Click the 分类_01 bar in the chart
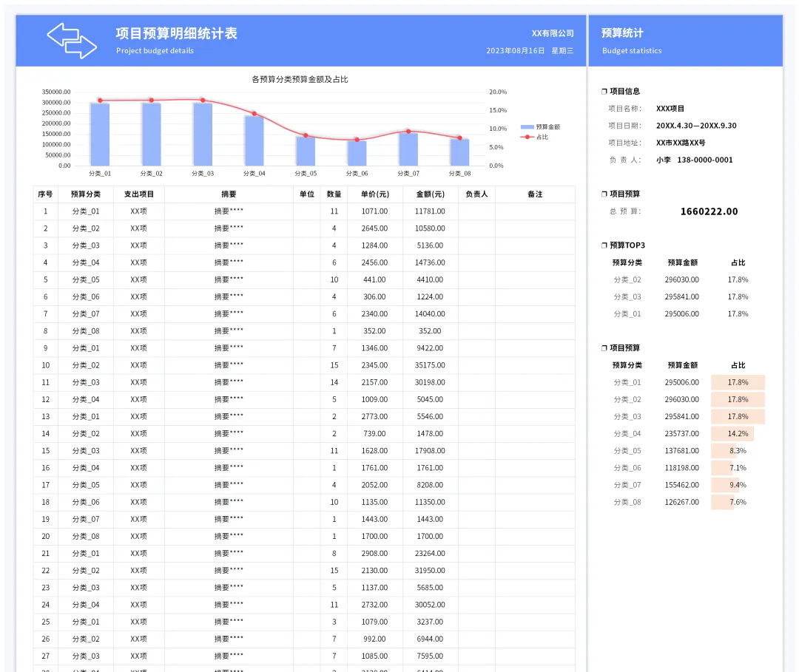 100,134
